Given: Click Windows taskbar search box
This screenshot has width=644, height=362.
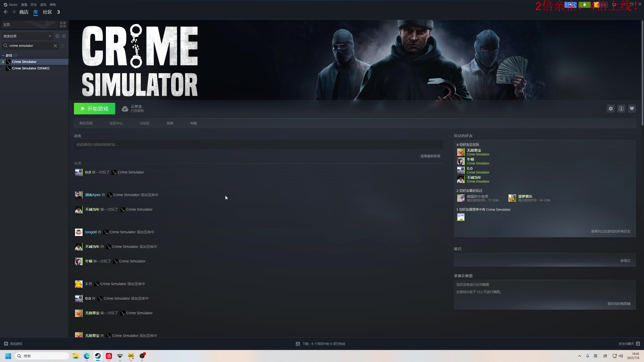Looking at the screenshot, I should [42, 356].
